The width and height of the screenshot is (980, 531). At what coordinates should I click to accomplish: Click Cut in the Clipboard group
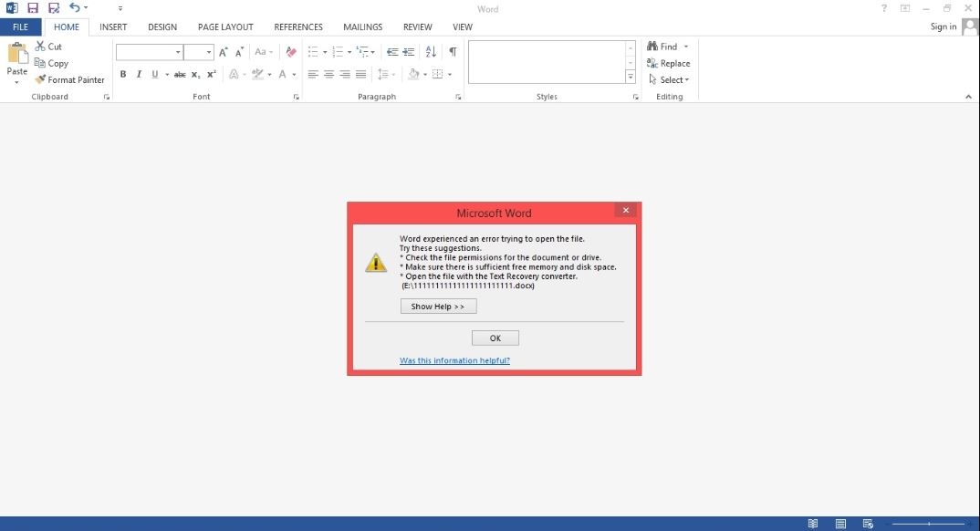coord(48,47)
